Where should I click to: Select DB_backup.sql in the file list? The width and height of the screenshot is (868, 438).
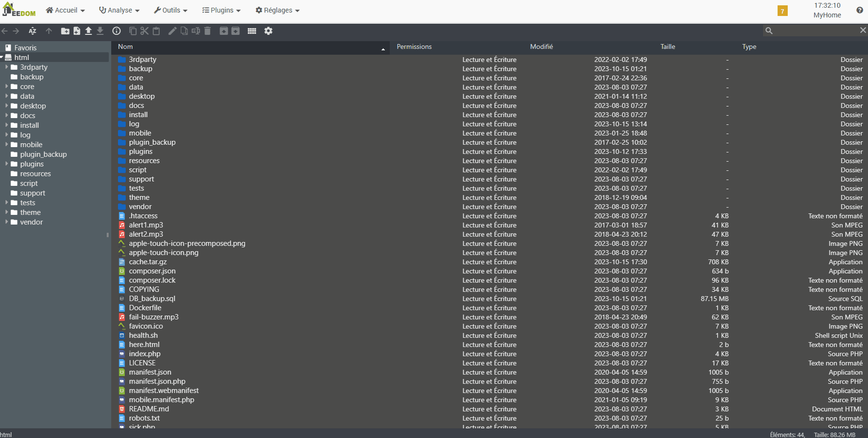(x=489, y=299)
